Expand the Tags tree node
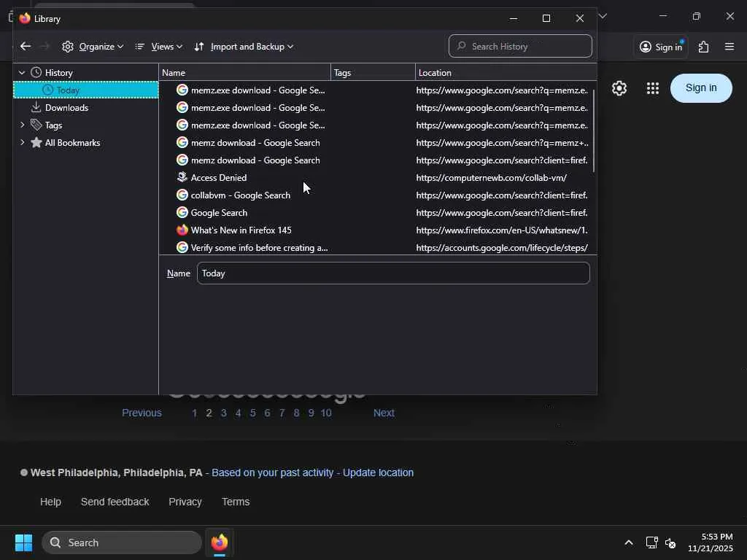The width and height of the screenshot is (747, 560). [x=22, y=125]
